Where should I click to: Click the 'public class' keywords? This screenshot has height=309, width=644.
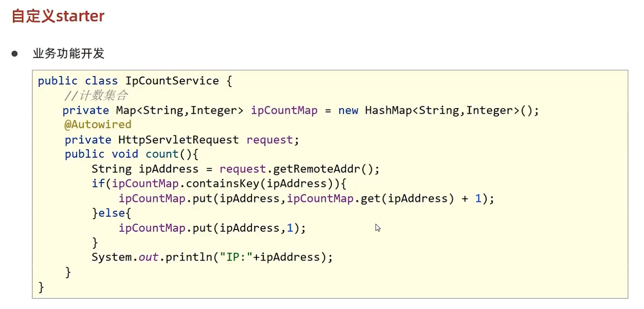coord(78,81)
